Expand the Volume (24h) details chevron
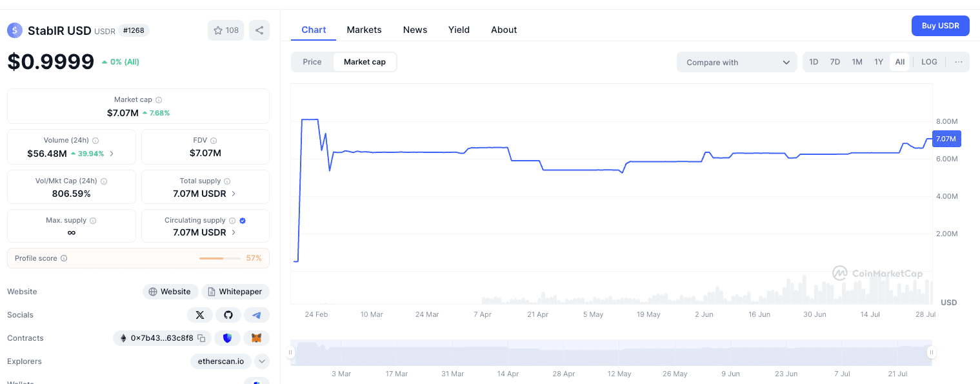The height and width of the screenshot is (384, 980). click(x=112, y=154)
